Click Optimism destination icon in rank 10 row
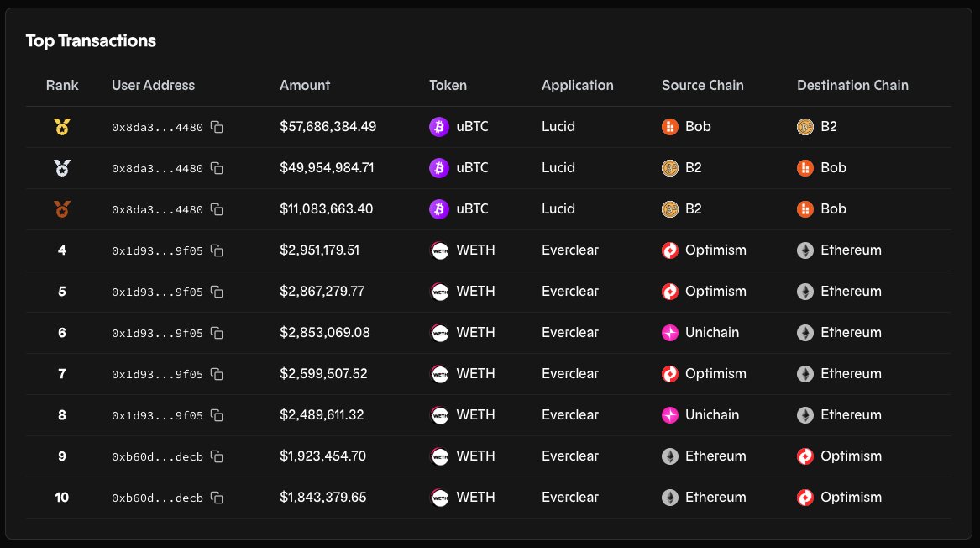 pos(805,498)
